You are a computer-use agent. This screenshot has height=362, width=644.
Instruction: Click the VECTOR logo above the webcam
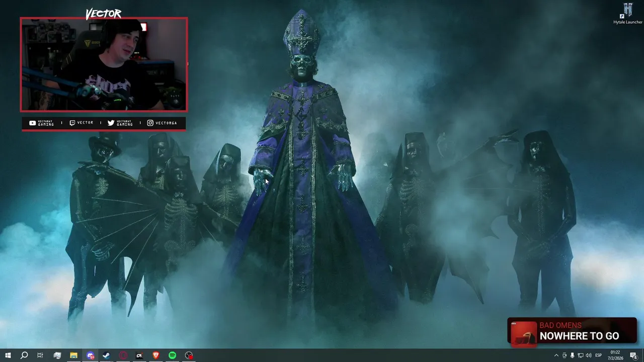coord(104,14)
